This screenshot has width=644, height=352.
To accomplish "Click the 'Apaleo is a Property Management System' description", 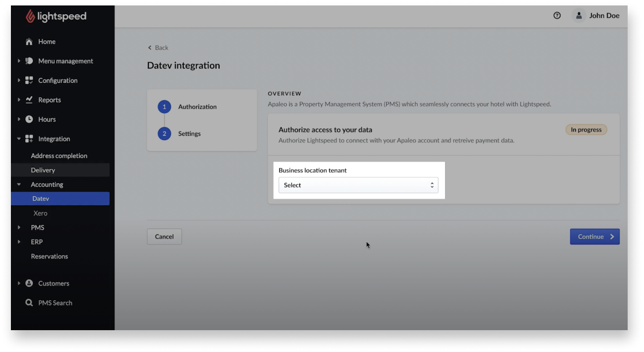I will (x=410, y=104).
